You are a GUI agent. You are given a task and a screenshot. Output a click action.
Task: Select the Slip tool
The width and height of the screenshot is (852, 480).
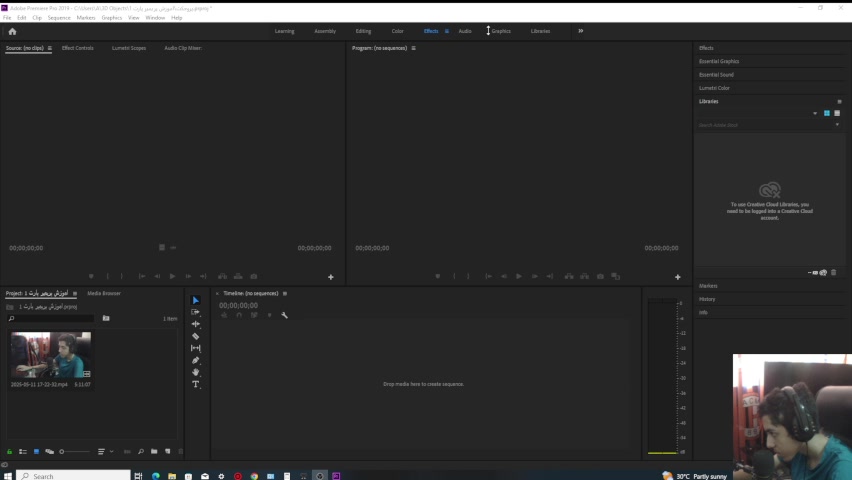[x=196, y=348]
